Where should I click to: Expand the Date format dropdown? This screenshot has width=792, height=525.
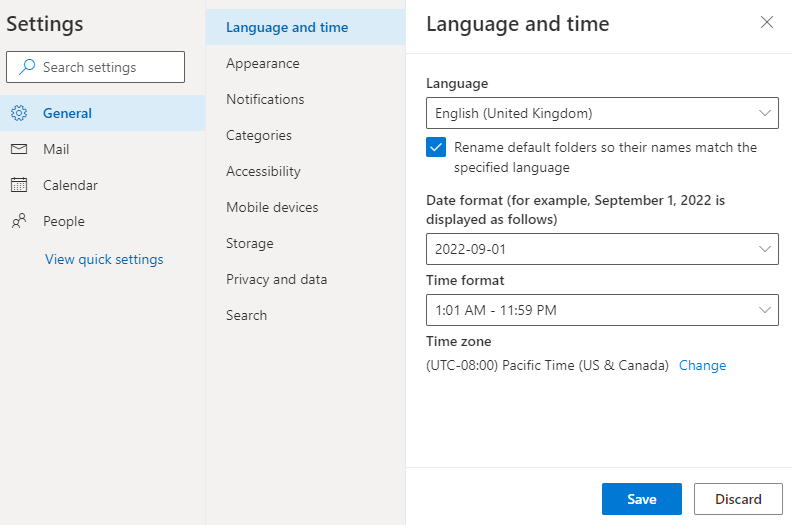coord(602,249)
